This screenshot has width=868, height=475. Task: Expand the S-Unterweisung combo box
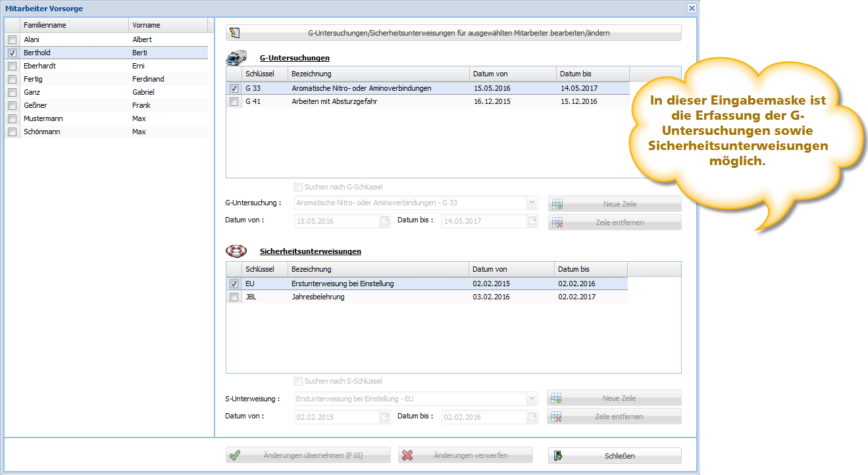532,399
